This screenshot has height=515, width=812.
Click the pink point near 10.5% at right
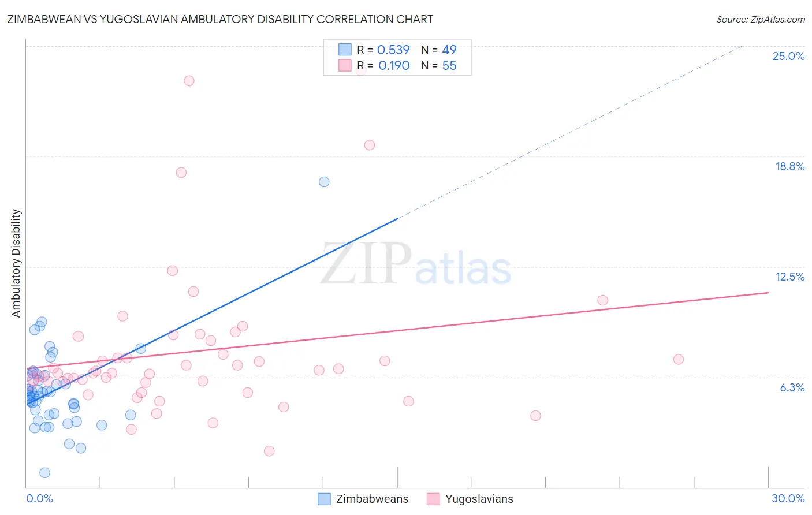coord(603,300)
